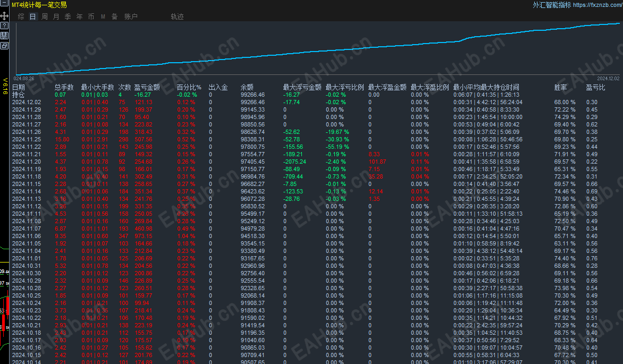The width and height of the screenshot is (623, 364).
Task: Click the profit ratio value 0.76
Action: point(592,258)
